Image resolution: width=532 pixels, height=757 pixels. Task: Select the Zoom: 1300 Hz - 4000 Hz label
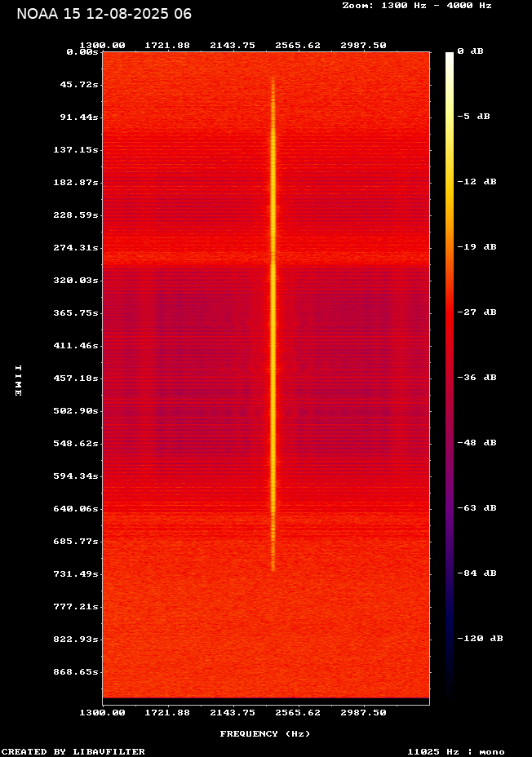coord(417,6)
